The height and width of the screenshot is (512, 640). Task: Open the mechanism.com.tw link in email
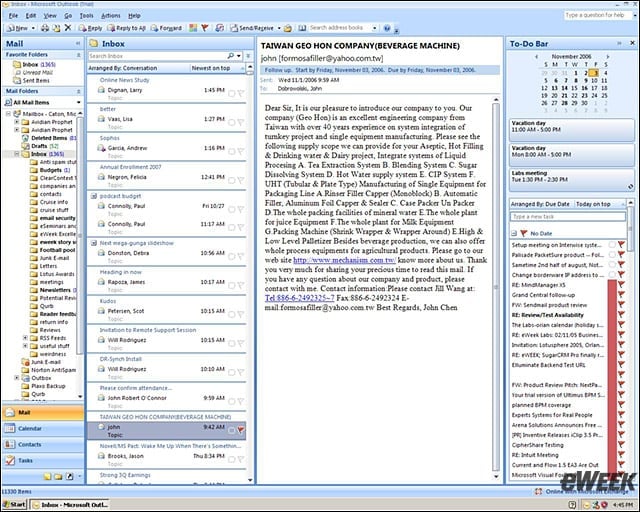click(344, 260)
